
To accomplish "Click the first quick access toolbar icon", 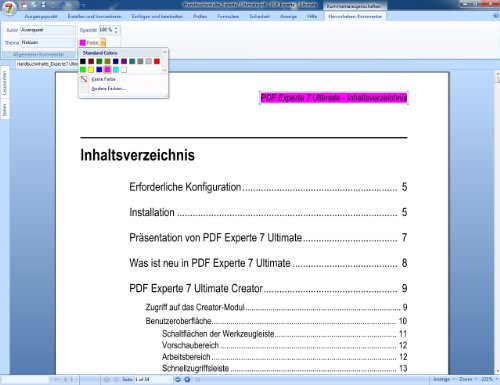I will pyautogui.click(x=24, y=5).
